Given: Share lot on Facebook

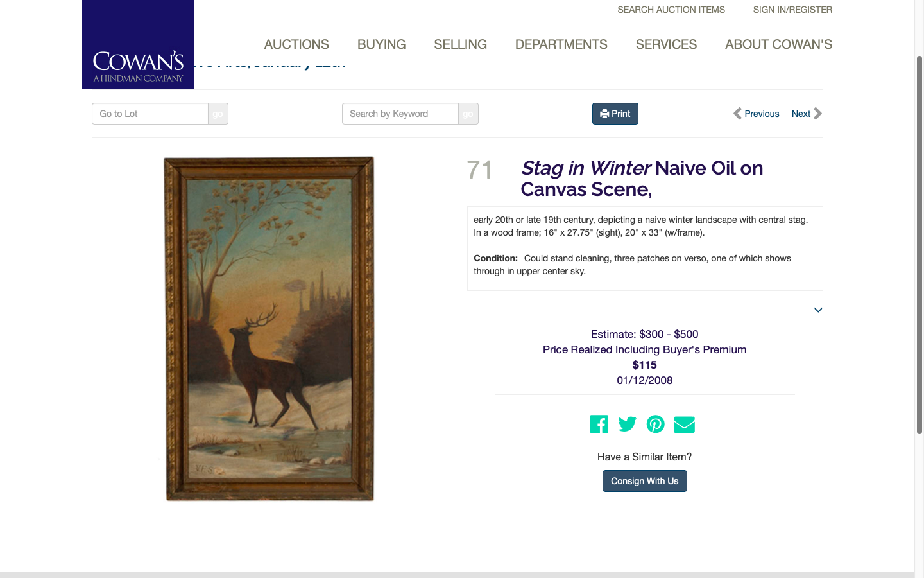Looking at the screenshot, I should click(x=599, y=425).
